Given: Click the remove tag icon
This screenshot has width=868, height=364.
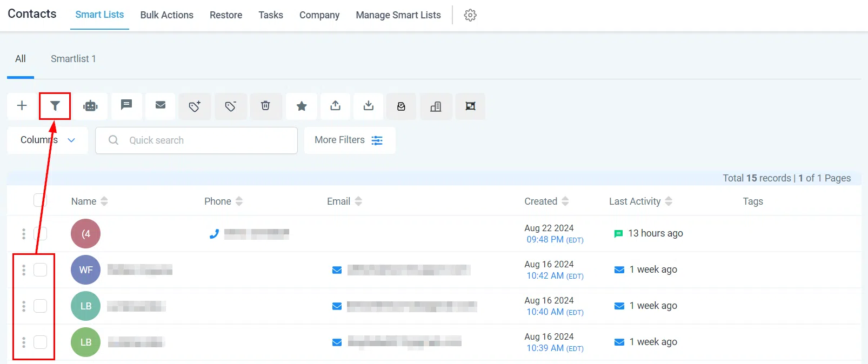Looking at the screenshot, I should click(231, 106).
